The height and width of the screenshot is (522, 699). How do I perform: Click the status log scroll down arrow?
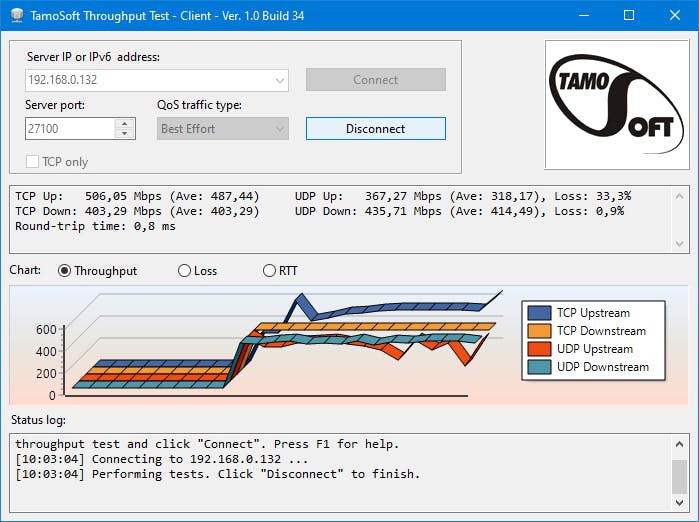[x=679, y=502]
